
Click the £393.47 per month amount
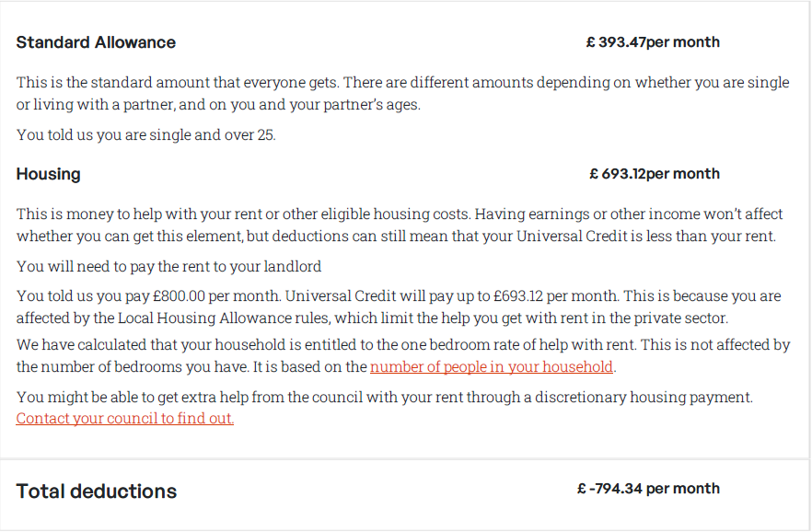click(x=652, y=42)
